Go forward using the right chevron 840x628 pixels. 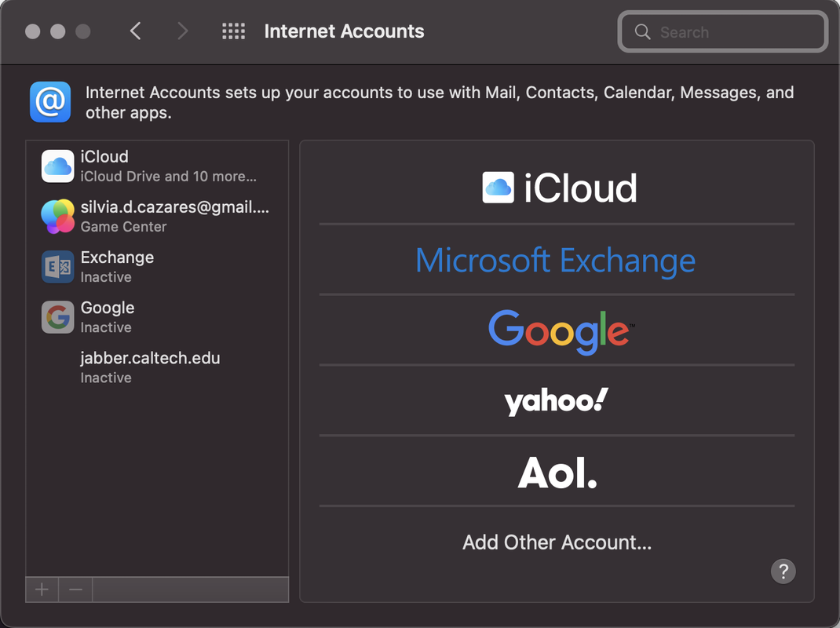click(183, 31)
